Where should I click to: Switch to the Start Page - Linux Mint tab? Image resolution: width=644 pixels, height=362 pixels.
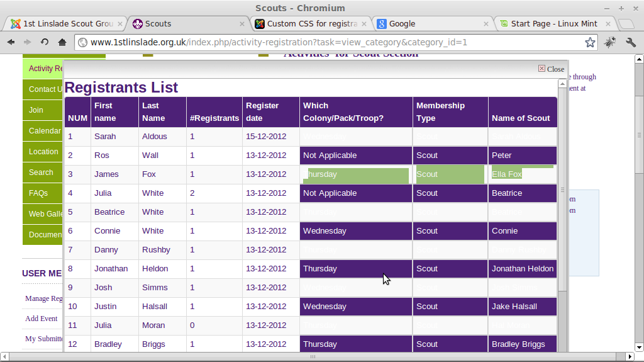click(x=554, y=24)
